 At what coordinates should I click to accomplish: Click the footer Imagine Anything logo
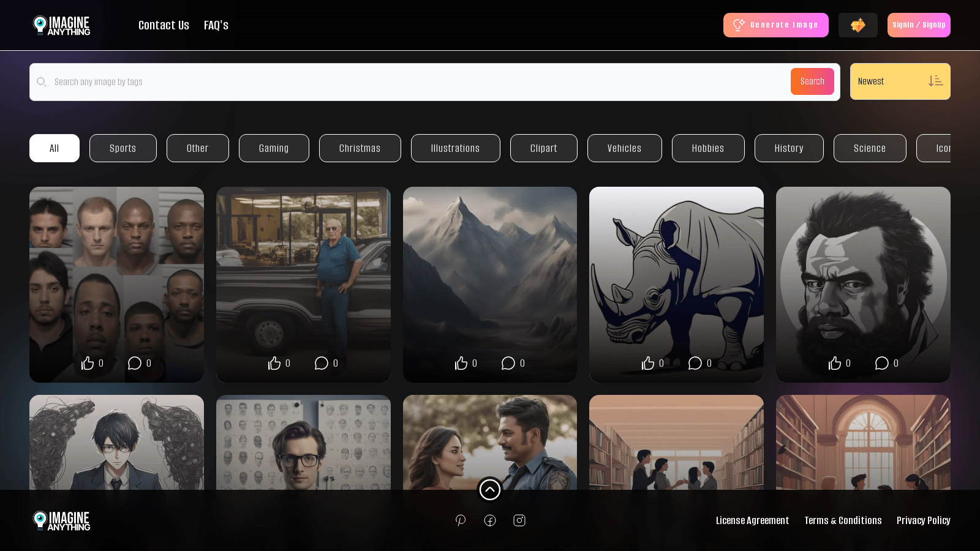(61, 520)
